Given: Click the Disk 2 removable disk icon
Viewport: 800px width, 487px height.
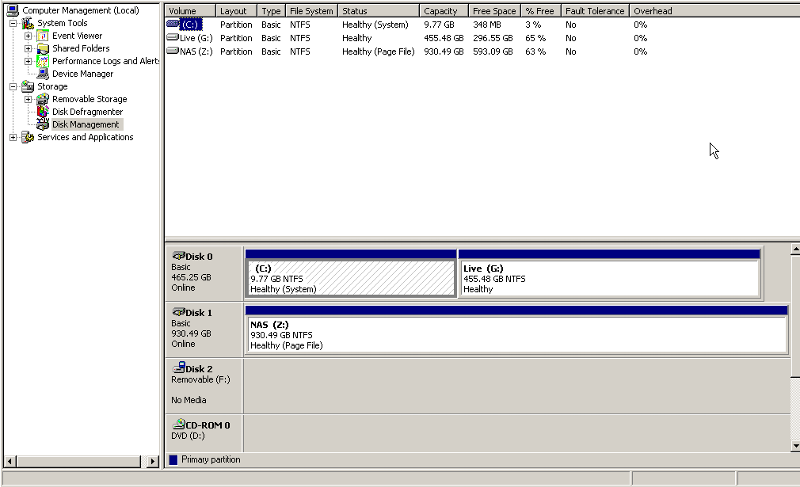Looking at the screenshot, I should pyautogui.click(x=179, y=367).
